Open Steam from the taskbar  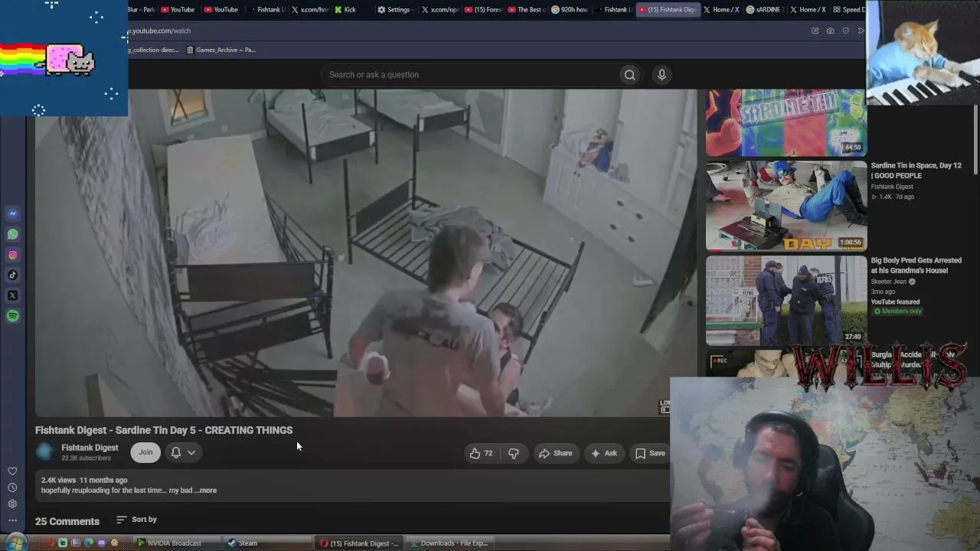click(268, 543)
